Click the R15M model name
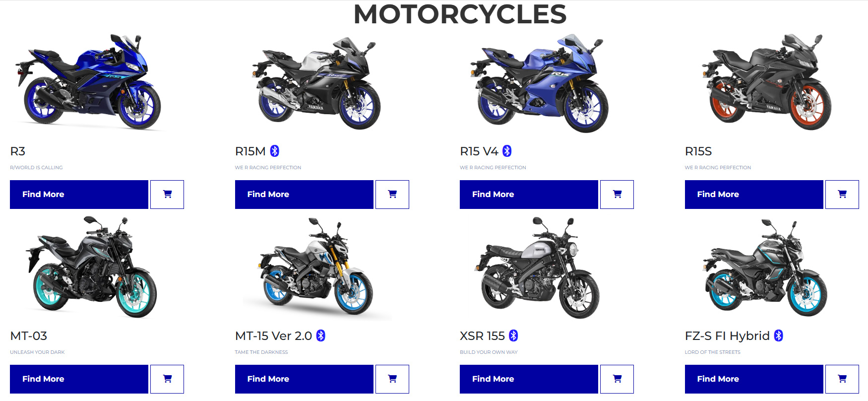Viewport: 868px width, 401px height. (x=250, y=151)
